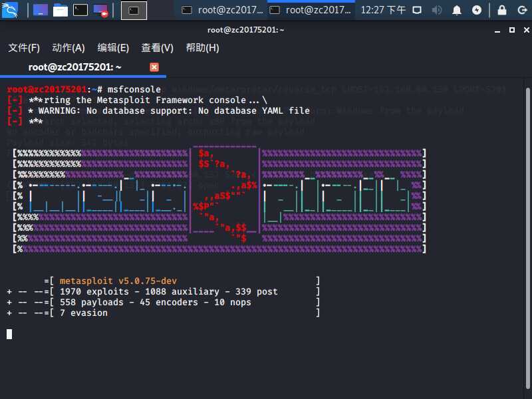This screenshot has width=532, height=399.
Task: Click the 'msfconsole' command text
Action: click(x=134, y=90)
